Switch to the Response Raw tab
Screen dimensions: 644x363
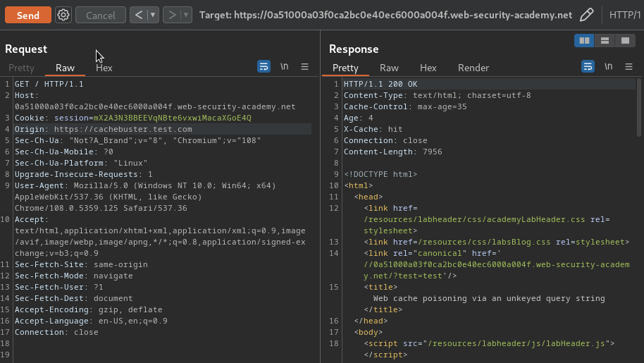point(389,68)
